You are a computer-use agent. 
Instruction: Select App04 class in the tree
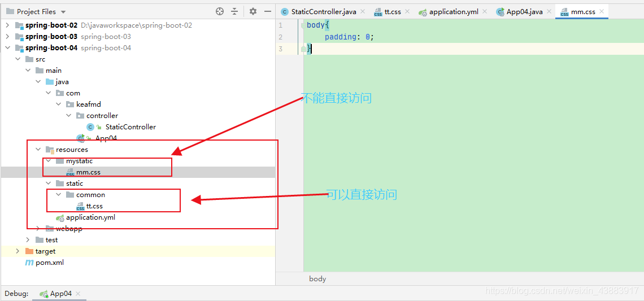tap(106, 138)
